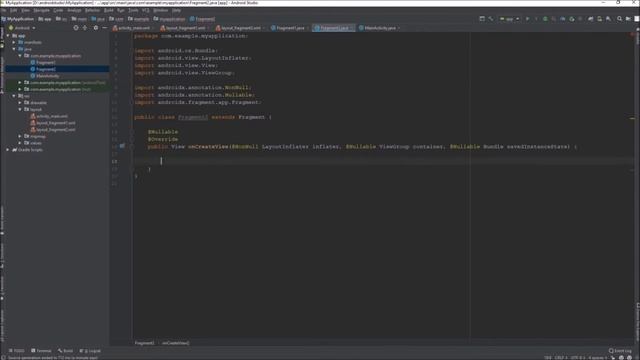This screenshot has height=360, width=640.
Task: Expand Gradle Scripts node
Action: tap(8, 150)
